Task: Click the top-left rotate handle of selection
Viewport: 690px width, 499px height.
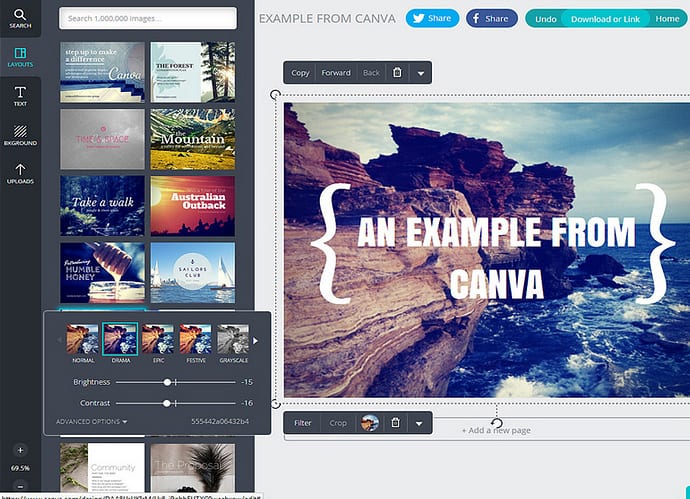Action: [x=275, y=94]
